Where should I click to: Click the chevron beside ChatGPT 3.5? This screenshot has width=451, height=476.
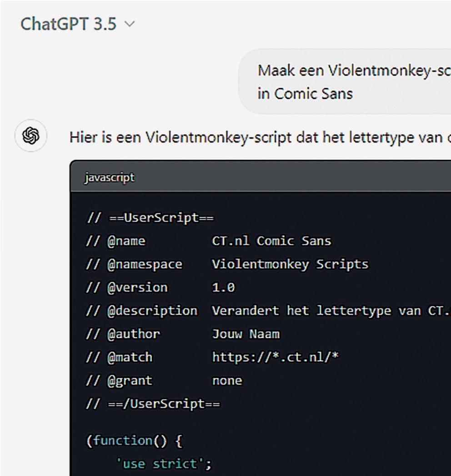point(130,24)
